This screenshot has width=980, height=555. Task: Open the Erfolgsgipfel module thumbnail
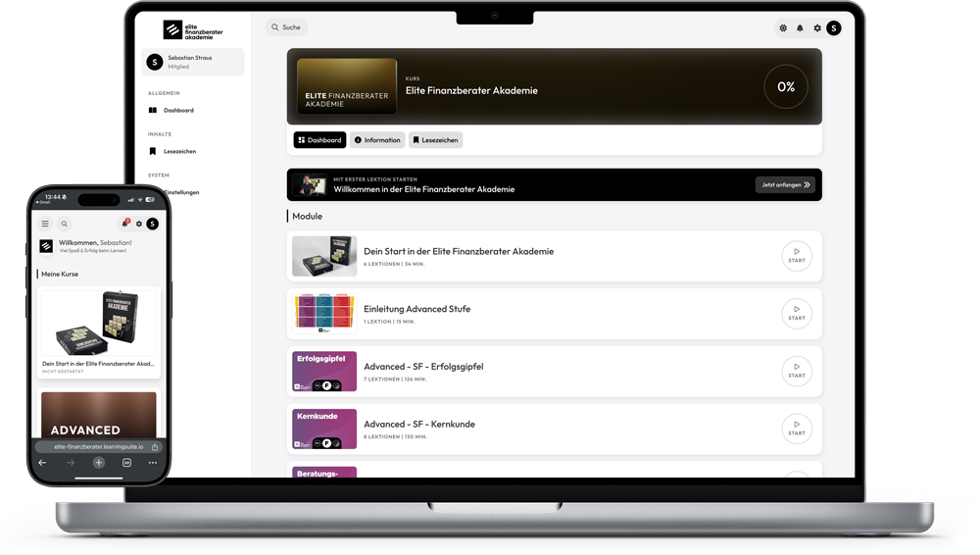click(x=324, y=371)
